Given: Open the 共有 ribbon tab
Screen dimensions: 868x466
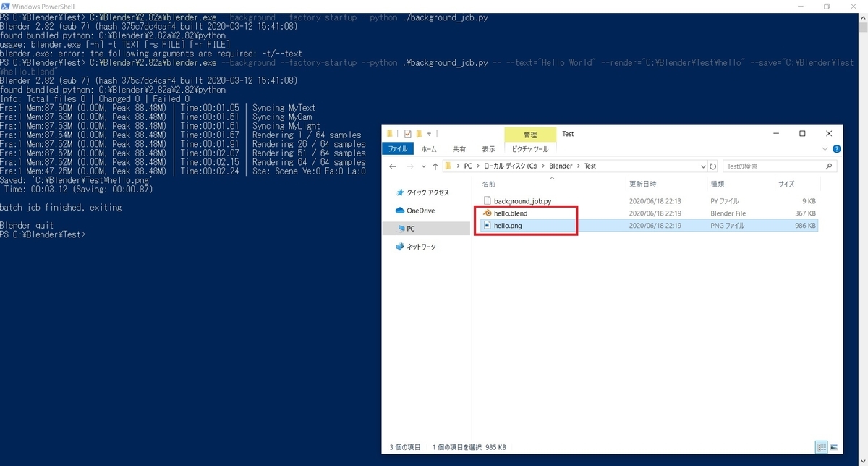Looking at the screenshot, I should [459, 149].
